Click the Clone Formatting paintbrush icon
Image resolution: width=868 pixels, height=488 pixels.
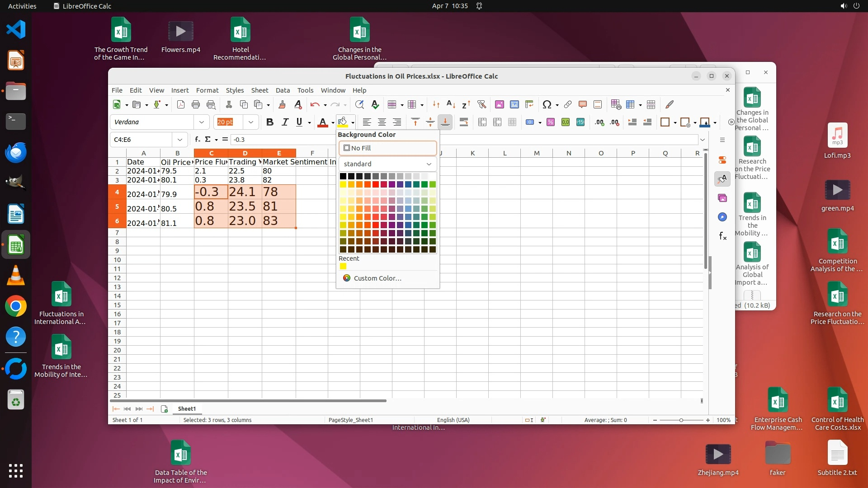[x=282, y=105]
